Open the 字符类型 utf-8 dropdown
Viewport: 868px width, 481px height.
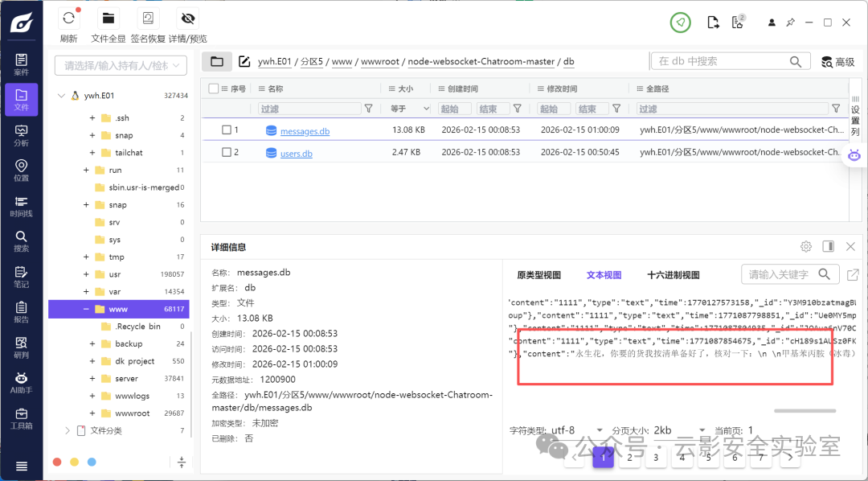click(577, 430)
